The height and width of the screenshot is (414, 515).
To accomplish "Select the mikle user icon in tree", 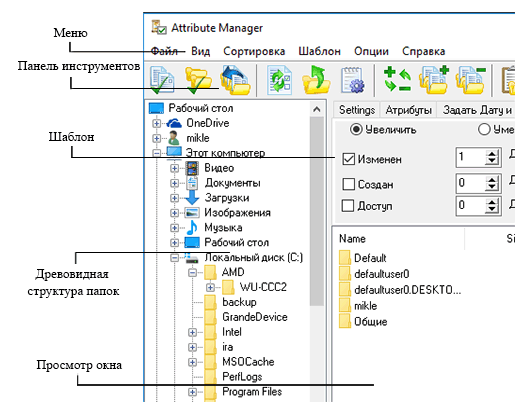I will click(x=174, y=138).
